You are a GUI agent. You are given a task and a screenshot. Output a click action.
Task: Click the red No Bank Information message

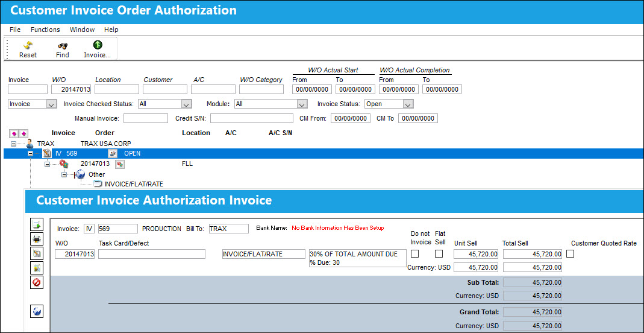tap(338, 228)
